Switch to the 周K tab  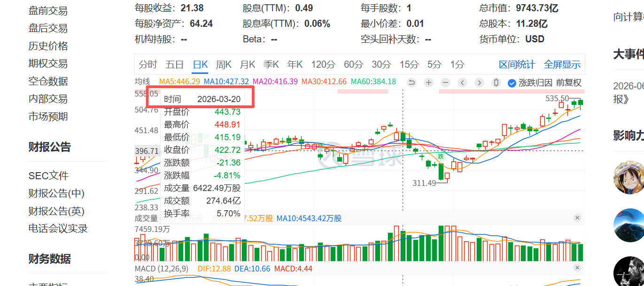pos(224,64)
